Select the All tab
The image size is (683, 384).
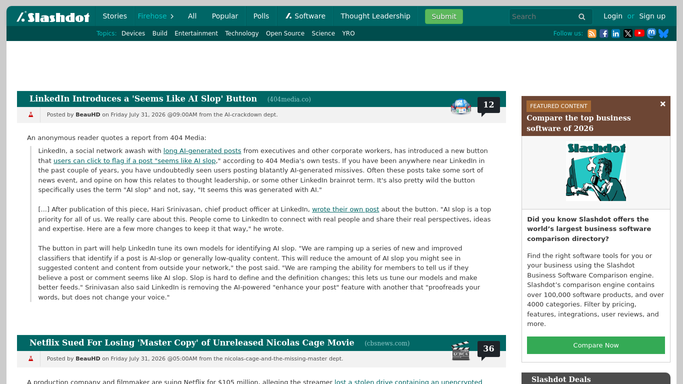(x=192, y=16)
